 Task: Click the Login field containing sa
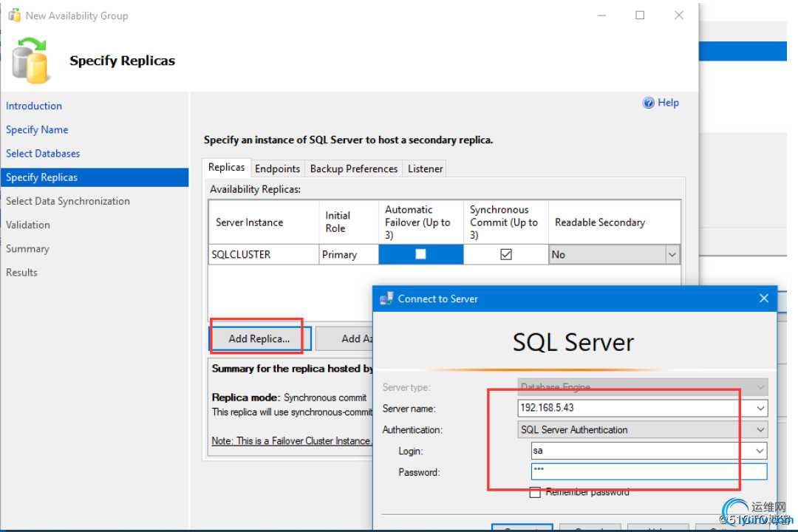pyautogui.click(x=649, y=451)
